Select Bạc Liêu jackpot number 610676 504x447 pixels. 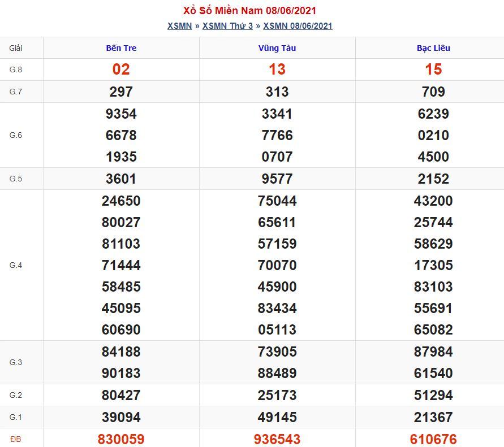(433, 439)
